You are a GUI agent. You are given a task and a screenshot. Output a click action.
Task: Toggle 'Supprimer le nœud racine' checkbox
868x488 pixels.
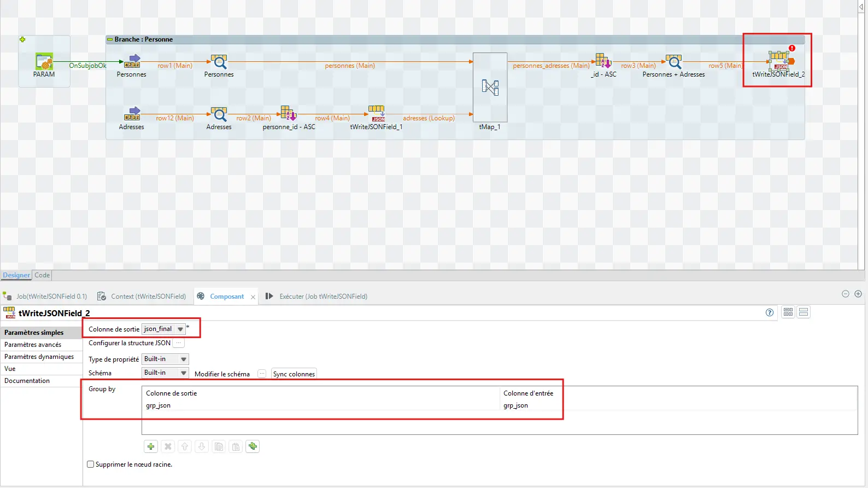click(91, 464)
